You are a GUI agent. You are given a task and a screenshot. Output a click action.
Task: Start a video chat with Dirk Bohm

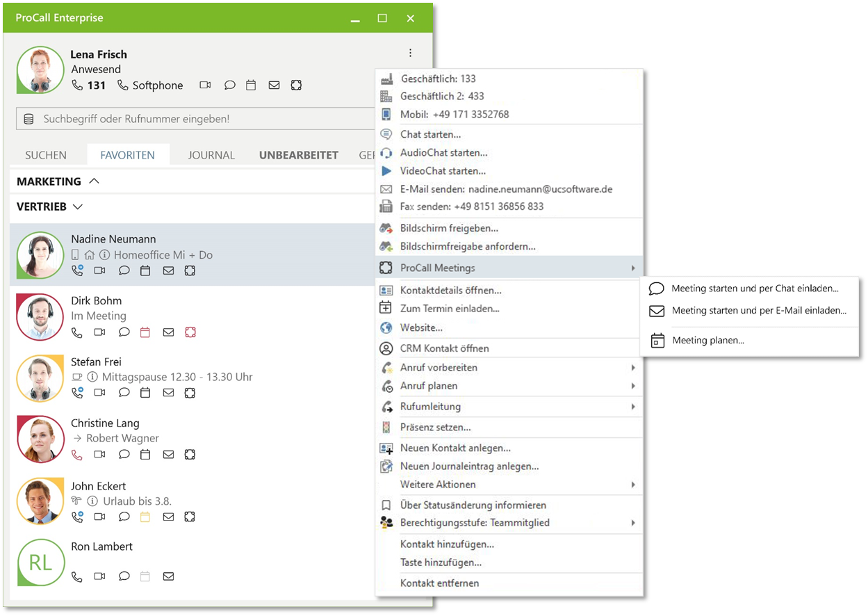pos(99,332)
